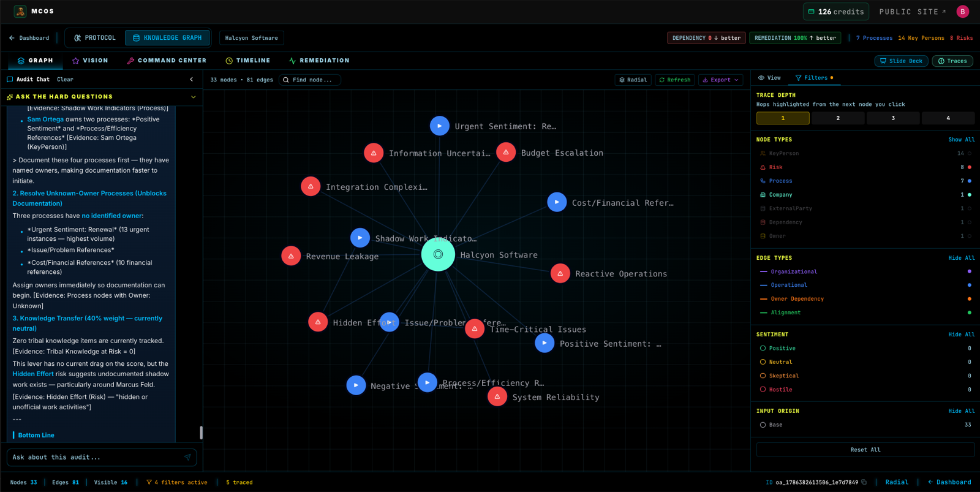Toggle KeyPerson node type filter
This screenshot has width=980, height=492.
[x=865, y=153]
